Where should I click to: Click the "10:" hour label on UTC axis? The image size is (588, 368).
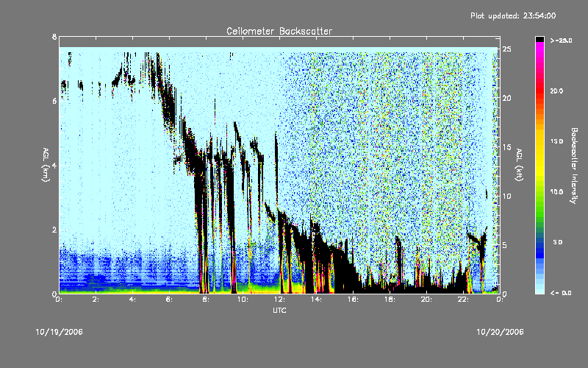(243, 300)
